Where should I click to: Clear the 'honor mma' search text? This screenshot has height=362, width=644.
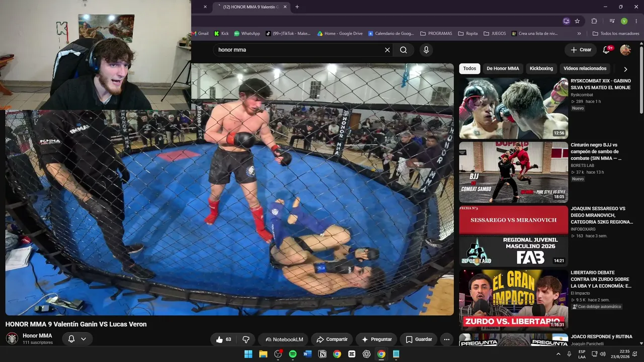pos(387,50)
